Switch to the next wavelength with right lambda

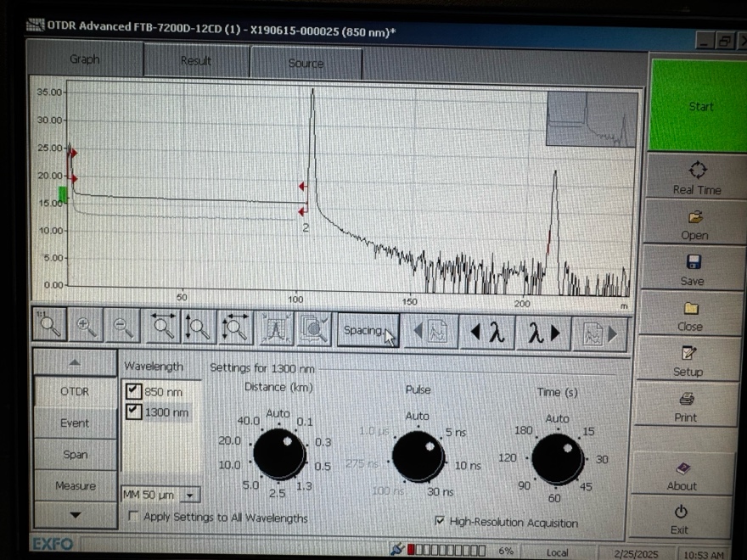(x=543, y=333)
